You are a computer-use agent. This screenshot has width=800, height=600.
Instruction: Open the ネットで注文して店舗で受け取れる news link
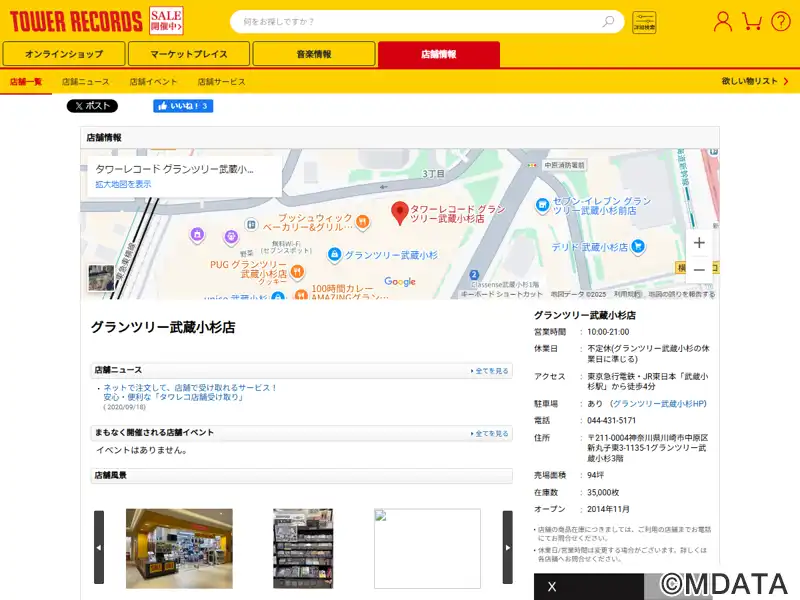pyautogui.click(x=190, y=392)
